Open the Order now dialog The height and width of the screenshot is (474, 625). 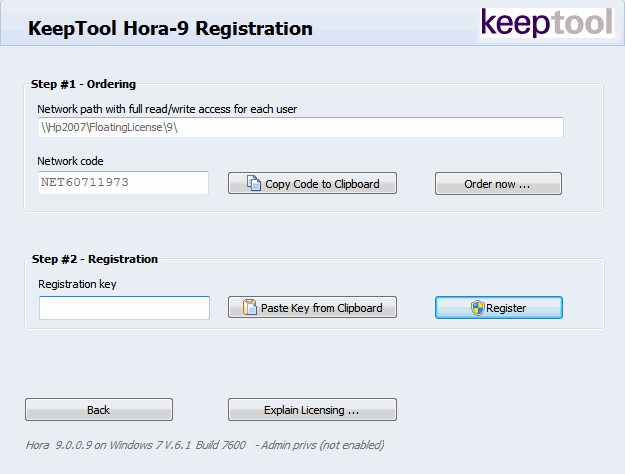[x=498, y=183]
